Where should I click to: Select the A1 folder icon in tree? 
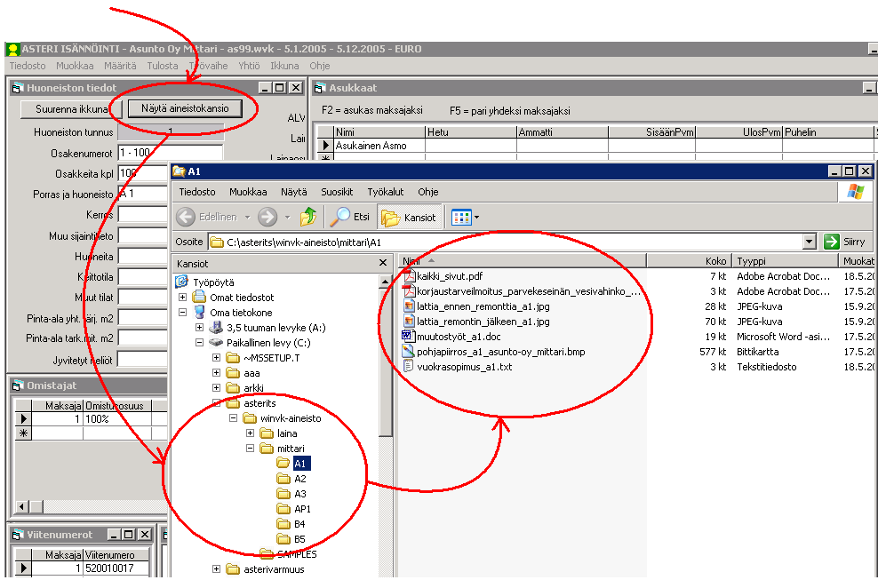(283, 463)
